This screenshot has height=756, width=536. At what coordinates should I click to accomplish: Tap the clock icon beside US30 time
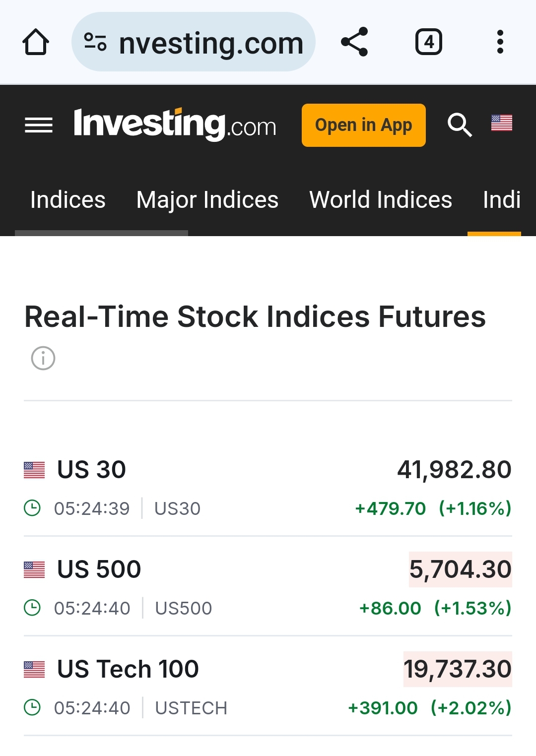32,508
